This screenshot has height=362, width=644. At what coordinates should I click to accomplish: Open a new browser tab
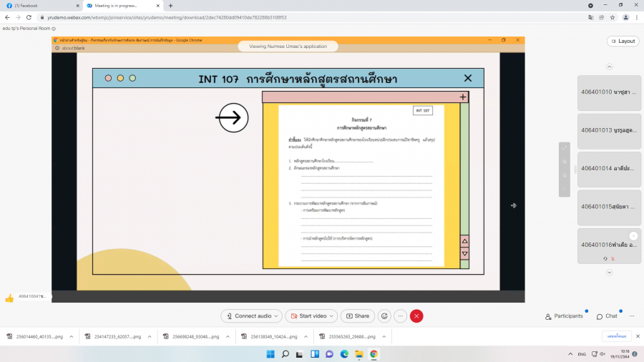(x=170, y=5)
